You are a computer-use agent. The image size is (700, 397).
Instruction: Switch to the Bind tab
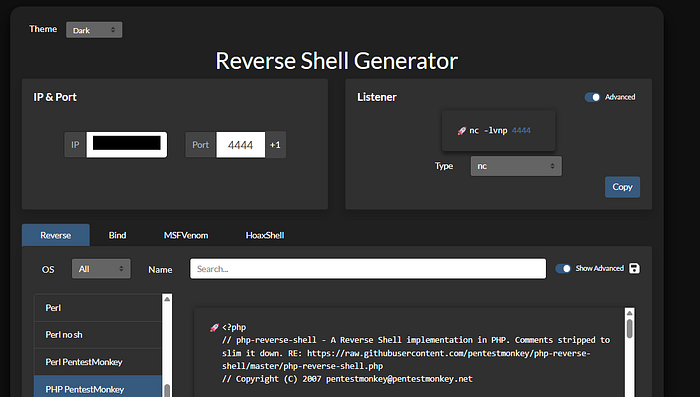(x=117, y=235)
